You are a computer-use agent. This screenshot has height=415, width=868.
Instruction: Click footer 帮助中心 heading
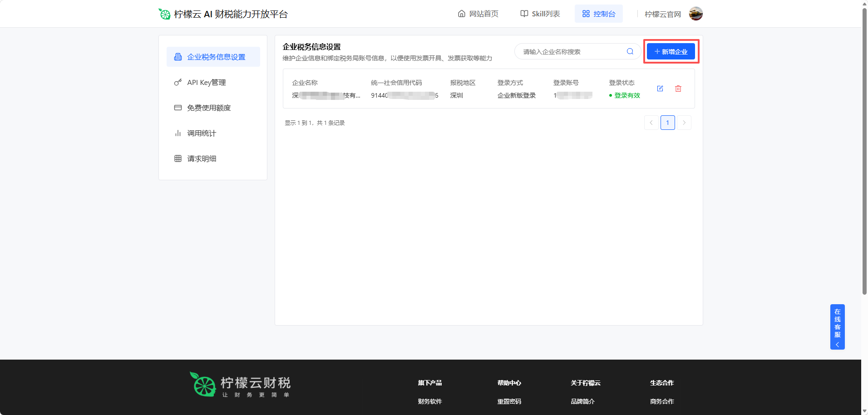coord(509,383)
